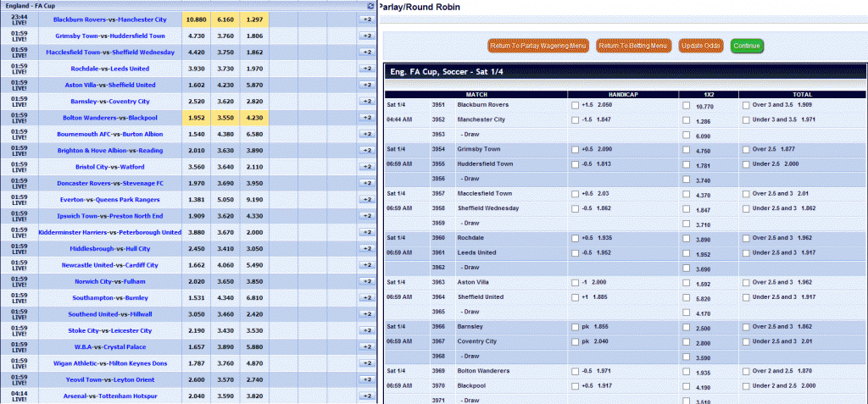Expand +2 markets for Barnsley-vs-Coventry City

(366, 102)
